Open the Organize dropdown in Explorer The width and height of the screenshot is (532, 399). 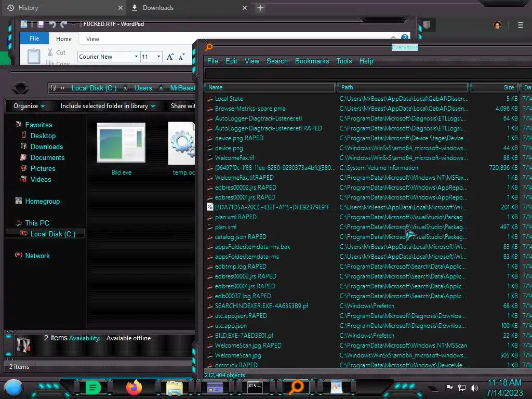click(29, 106)
